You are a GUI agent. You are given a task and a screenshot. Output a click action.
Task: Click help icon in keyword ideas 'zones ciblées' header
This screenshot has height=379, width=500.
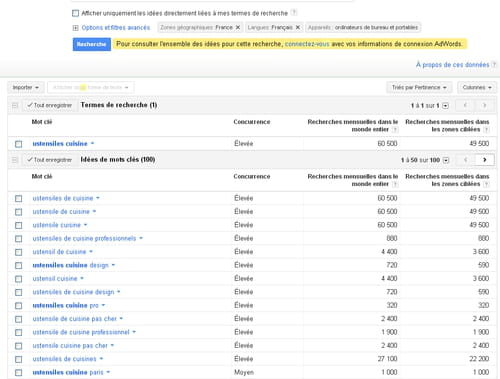click(x=486, y=184)
